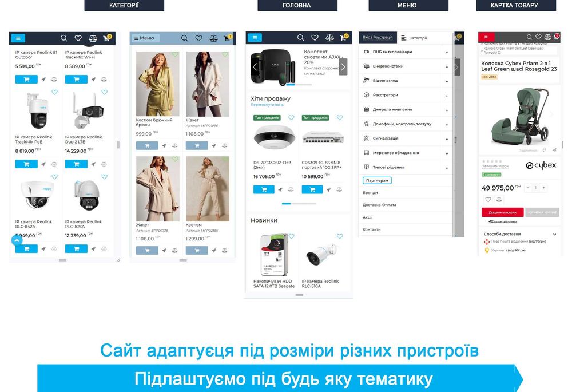Screen dimensions: 572x392
Task: Open cart icon in Reolink list header
Action: [107, 38]
